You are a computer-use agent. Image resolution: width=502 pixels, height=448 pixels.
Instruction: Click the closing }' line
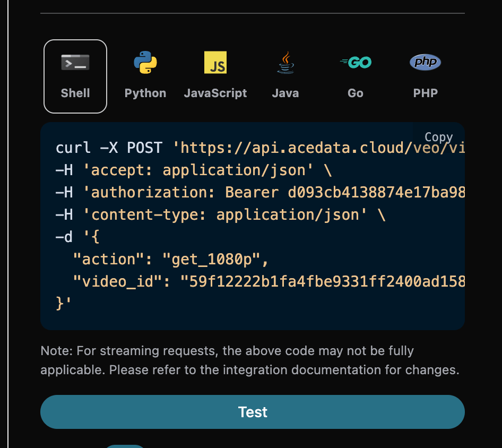point(63,303)
